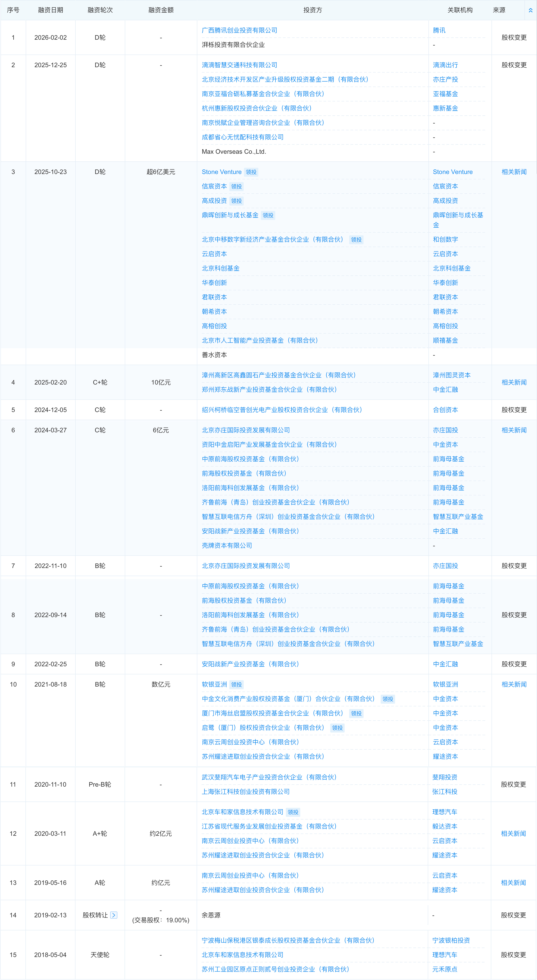
Task: Open 毅达资本 related institution
Action: click(445, 826)
